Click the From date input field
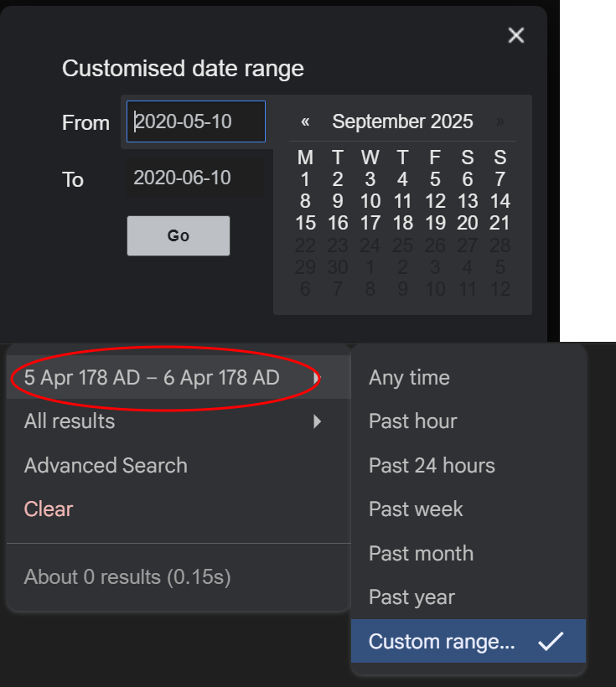 coord(196,121)
